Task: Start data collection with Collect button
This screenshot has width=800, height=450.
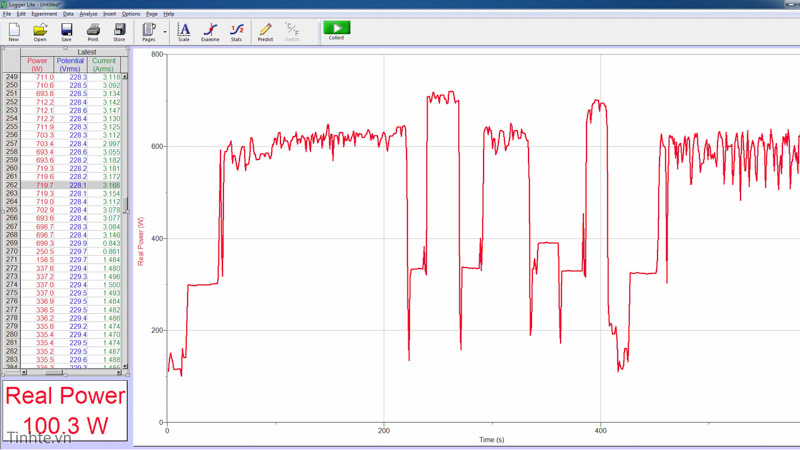Action: [x=336, y=31]
